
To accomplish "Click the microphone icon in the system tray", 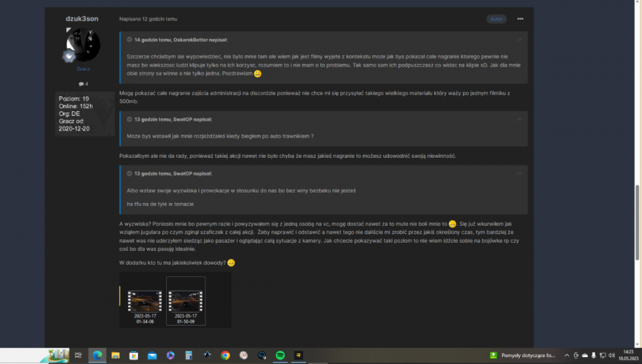I will click(594, 356).
